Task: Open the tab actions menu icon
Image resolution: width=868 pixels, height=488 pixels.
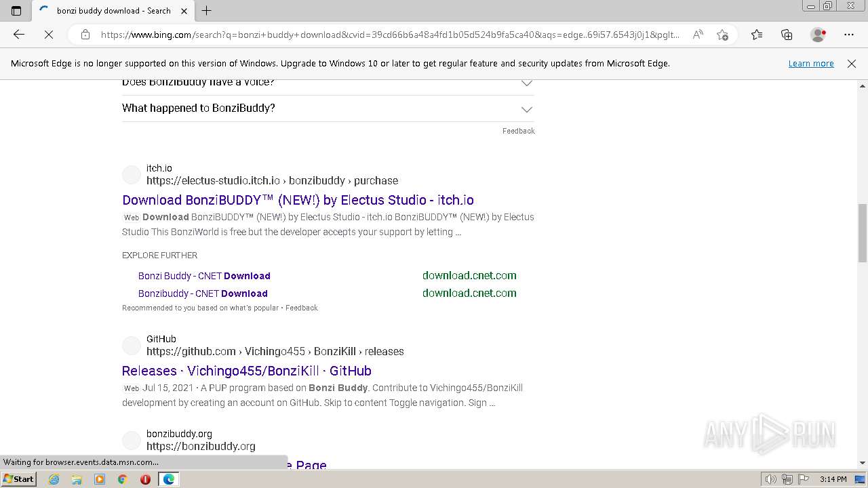Action: [x=16, y=11]
